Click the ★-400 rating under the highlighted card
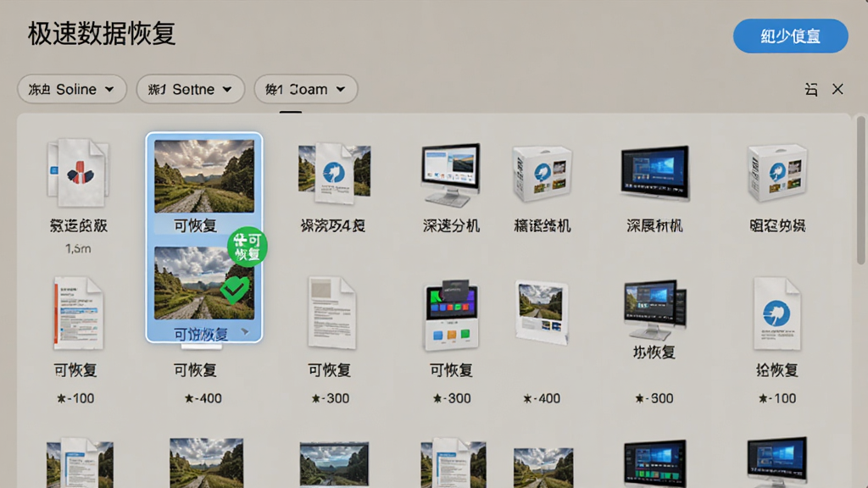Image resolution: width=868 pixels, height=488 pixels. coord(203,398)
